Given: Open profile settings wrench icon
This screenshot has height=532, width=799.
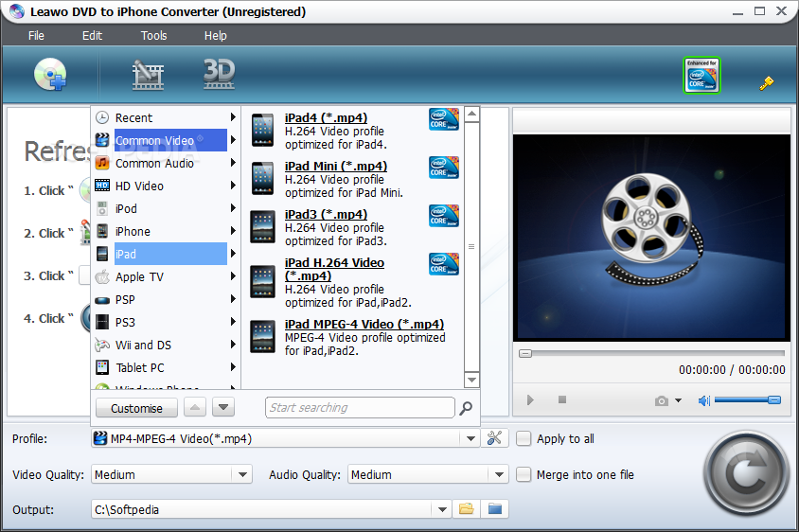Looking at the screenshot, I should [x=494, y=438].
